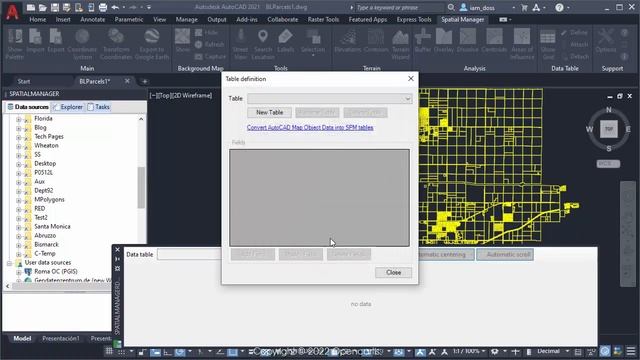Click the Plot printer icon in quick access toolbar
The height and width of the screenshot is (360, 640).
103,7
